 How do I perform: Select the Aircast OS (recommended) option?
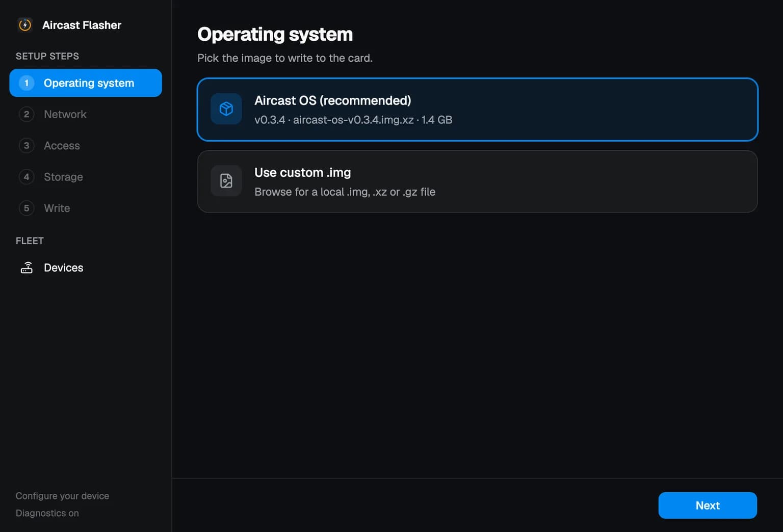pos(477,110)
